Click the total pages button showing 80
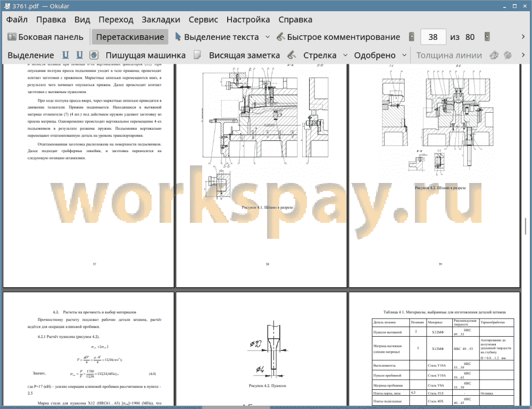 (x=470, y=37)
